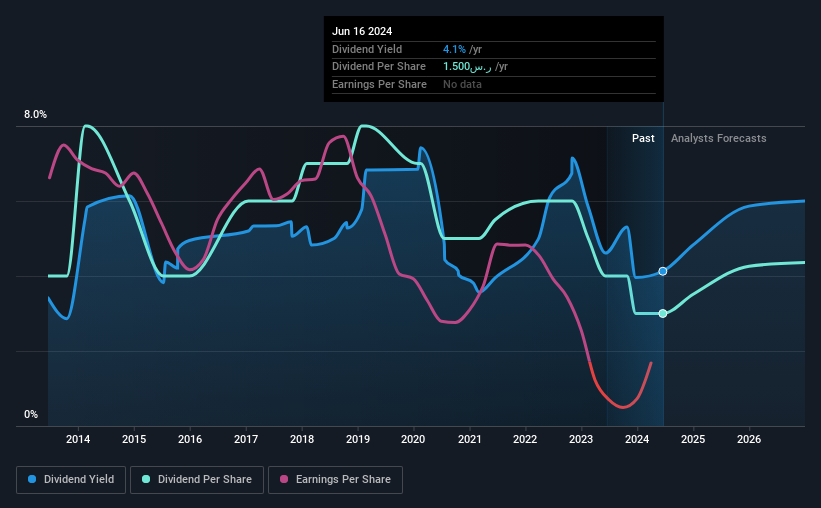821x508 pixels.
Task: Toggle the Dividend Per Share legend button
Action: [x=197, y=480]
